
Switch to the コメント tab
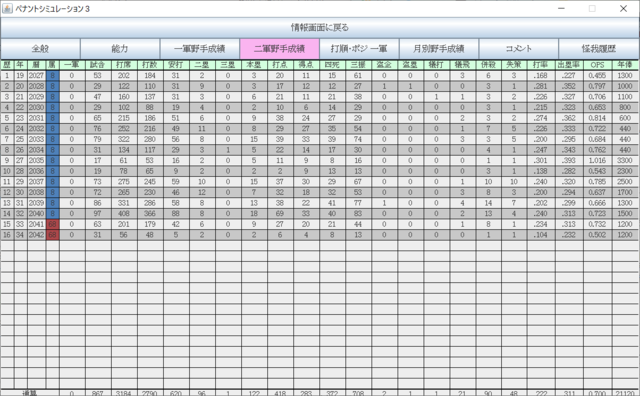[518, 49]
